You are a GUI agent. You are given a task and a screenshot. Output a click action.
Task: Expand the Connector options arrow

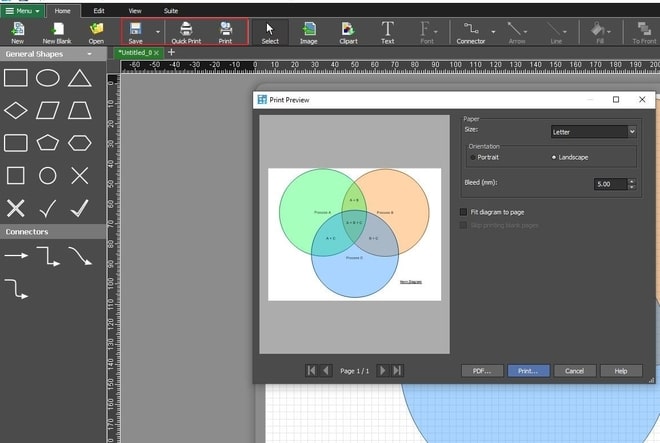[493, 32]
